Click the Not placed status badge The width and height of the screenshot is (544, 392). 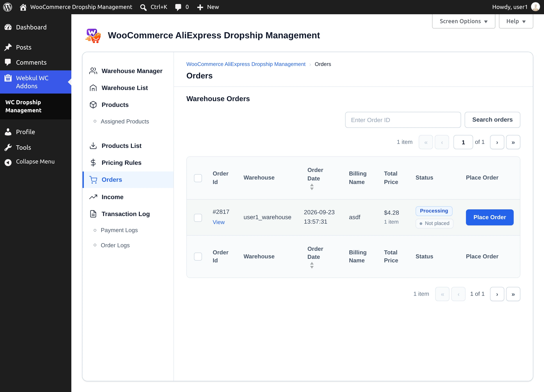434,223
